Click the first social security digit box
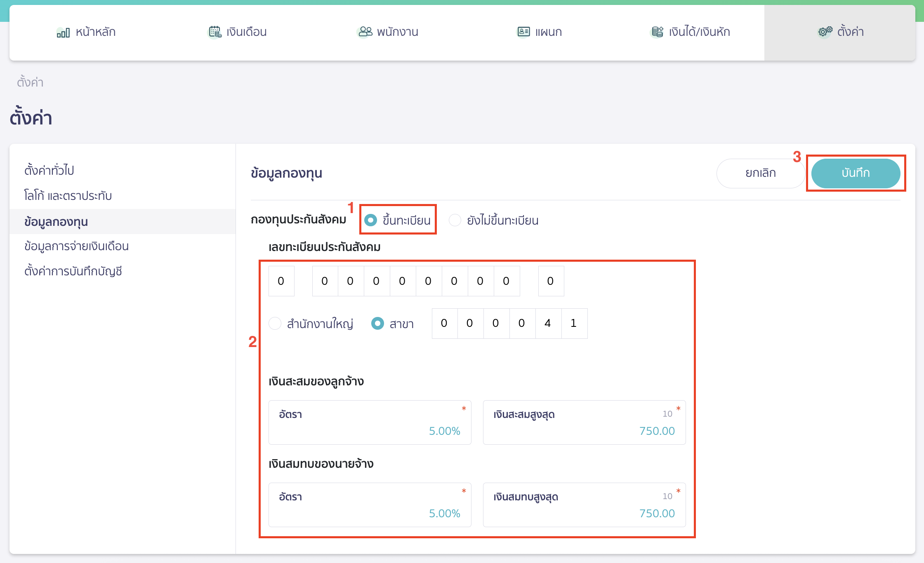This screenshot has height=563, width=924. pyautogui.click(x=281, y=281)
